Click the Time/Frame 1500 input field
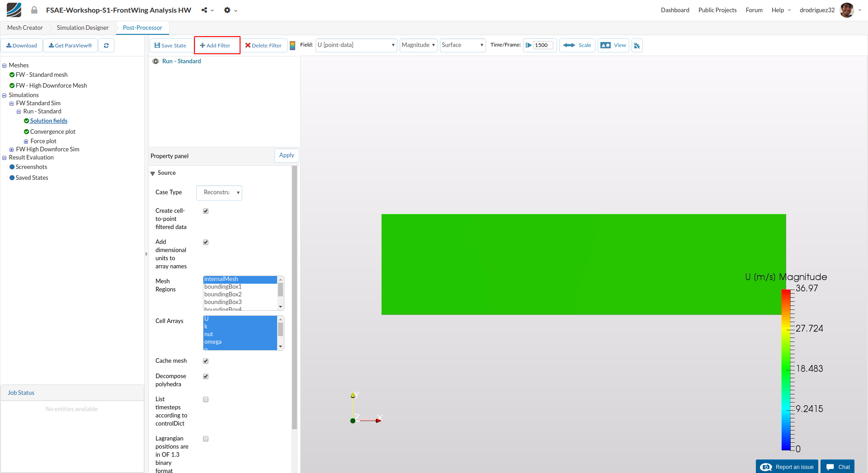The image size is (868, 473). pos(543,45)
